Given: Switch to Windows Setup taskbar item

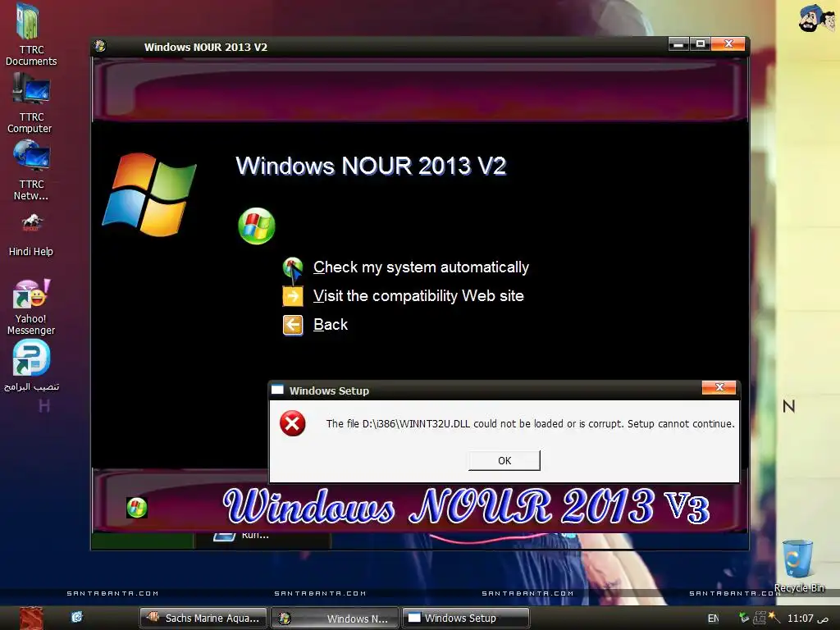Looking at the screenshot, I should pyautogui.click(x=466, y=619).
